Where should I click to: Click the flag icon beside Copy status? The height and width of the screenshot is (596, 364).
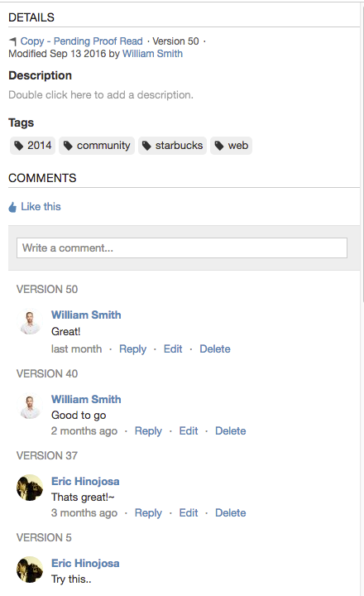tap(13, 41)
